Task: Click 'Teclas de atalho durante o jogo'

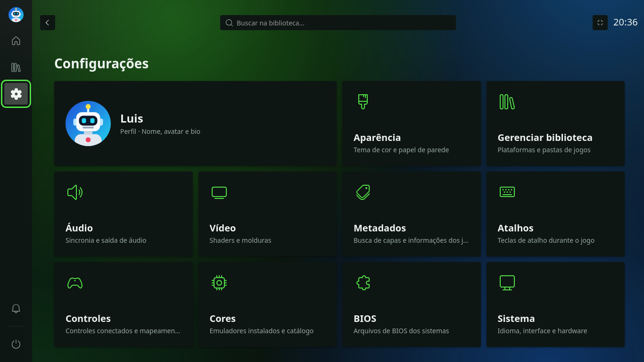Action: coord(546,240)
